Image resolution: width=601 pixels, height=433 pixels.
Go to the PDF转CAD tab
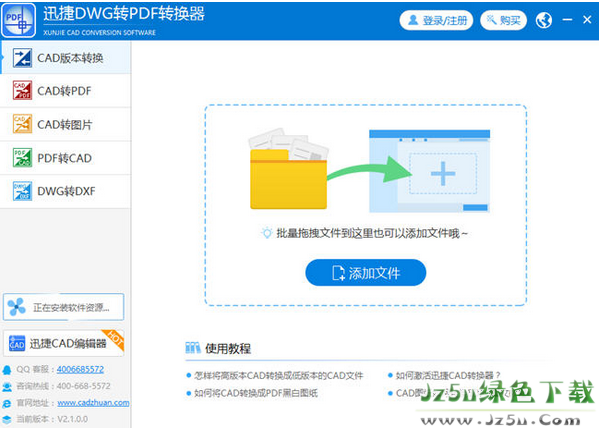(66, 158)
